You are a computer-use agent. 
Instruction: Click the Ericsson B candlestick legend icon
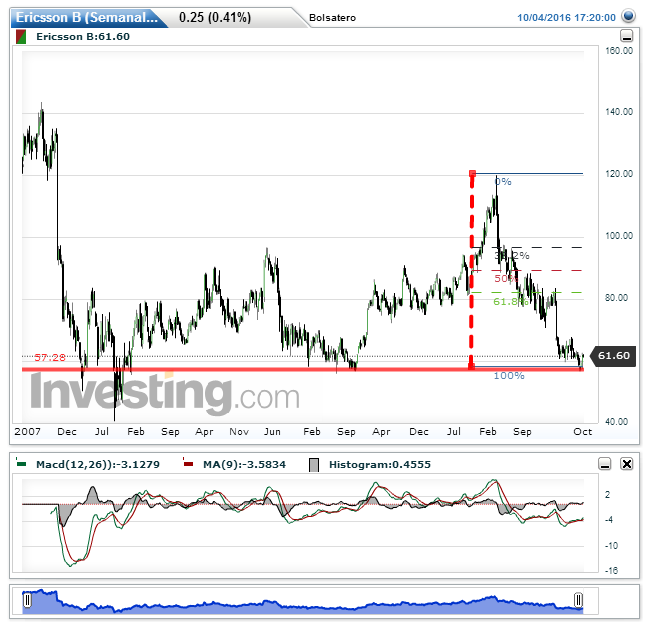[x=21, y=36]
